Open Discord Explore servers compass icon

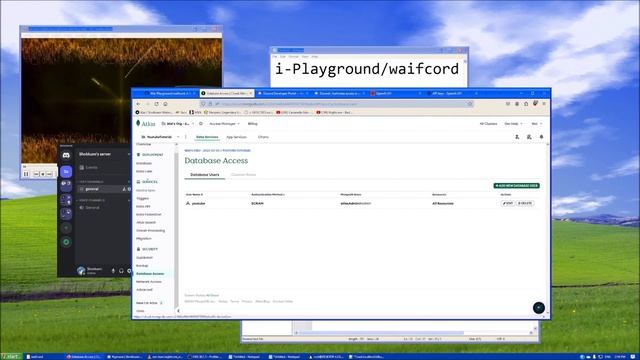[66, 242]
